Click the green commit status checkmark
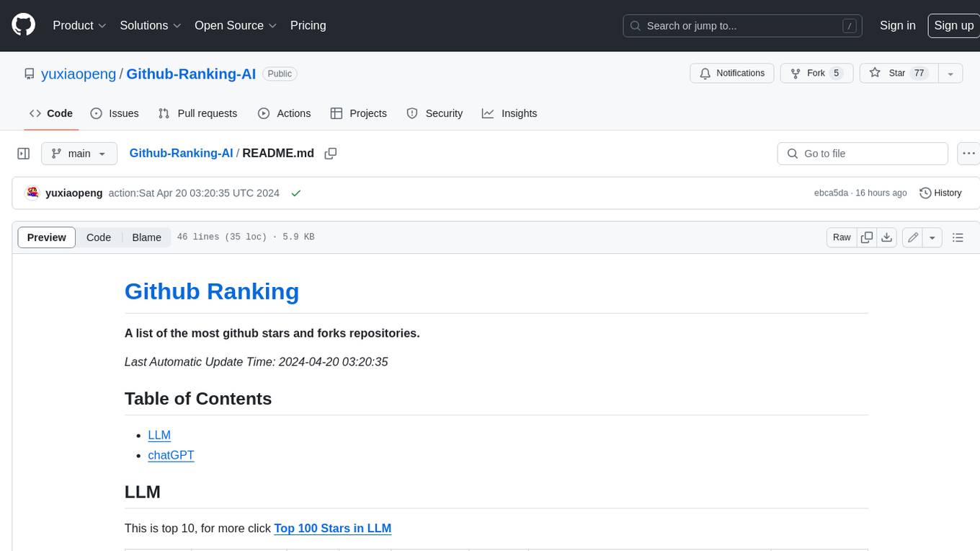Viewport: 980px width, 551px height. [x=295, y=193]
